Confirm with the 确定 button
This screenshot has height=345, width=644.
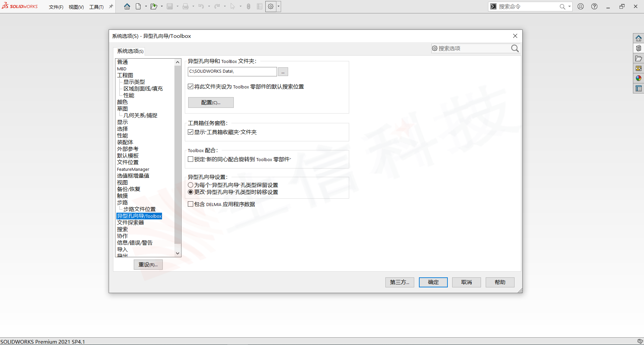[433, 282]
